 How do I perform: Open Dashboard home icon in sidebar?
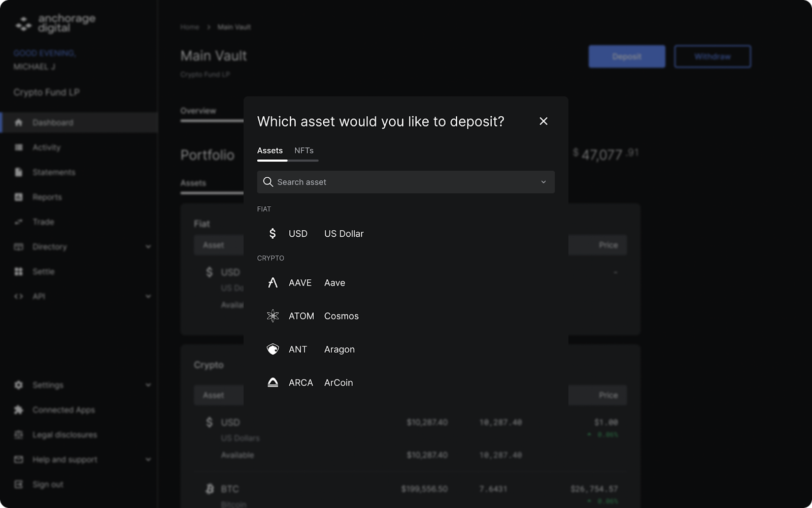coord(19,122)
